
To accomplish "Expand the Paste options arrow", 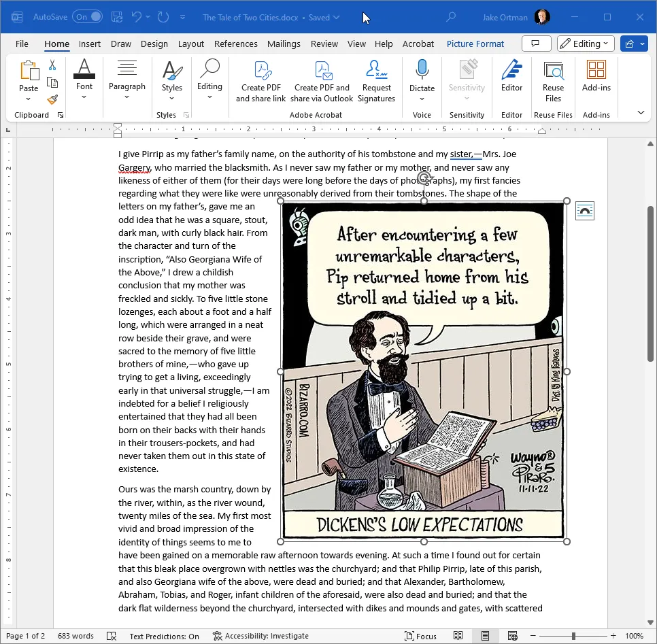I will (29, 99).
